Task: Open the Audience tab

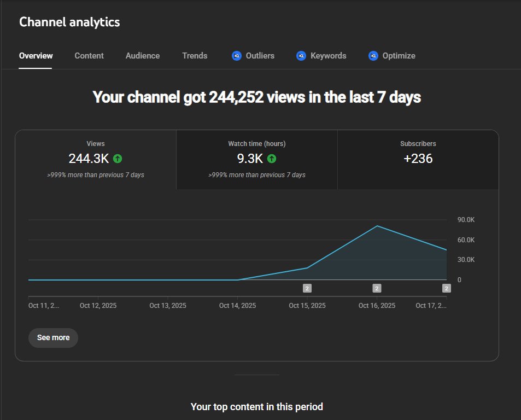Action: click(142, 55)
